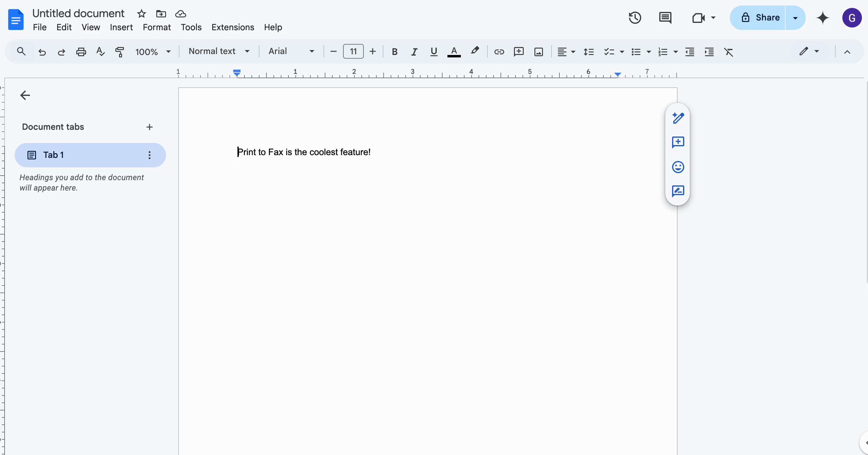
Task: Hide the menus with chevron
Action: coord(847,52)
